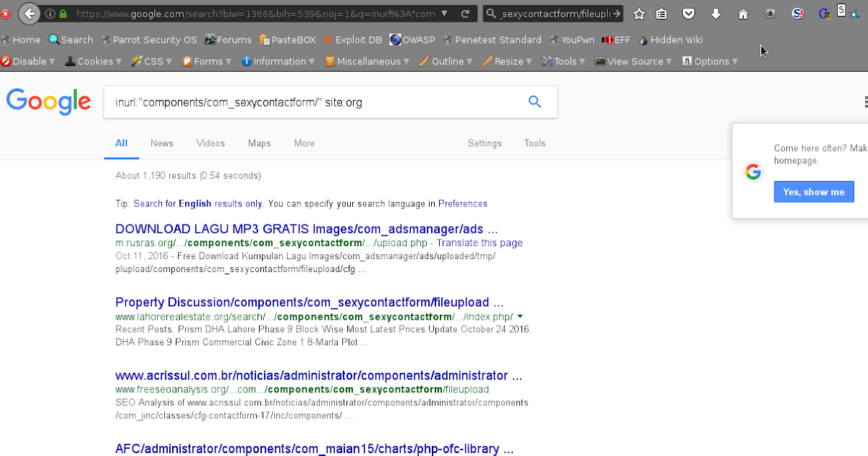Click the search bar go arrow
The height and width of the screenshot is (456, 868).
pos(617,14)
